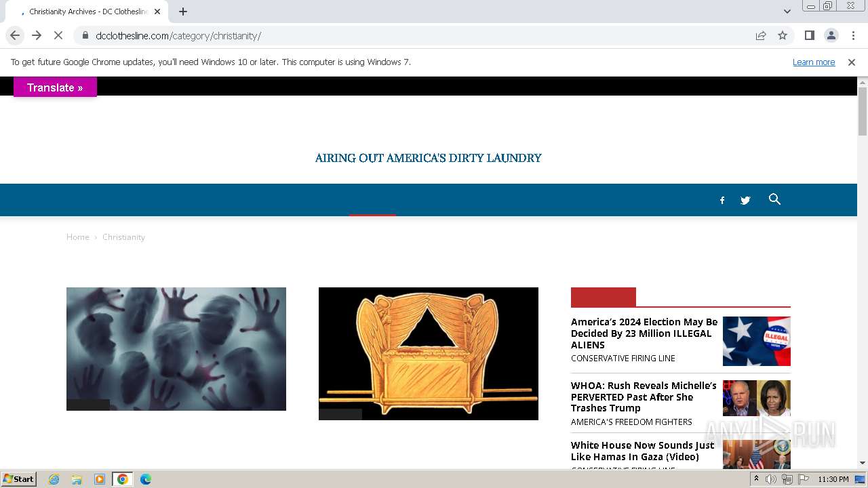
Task: Go back to the previous page
Action: pos(15,35)
